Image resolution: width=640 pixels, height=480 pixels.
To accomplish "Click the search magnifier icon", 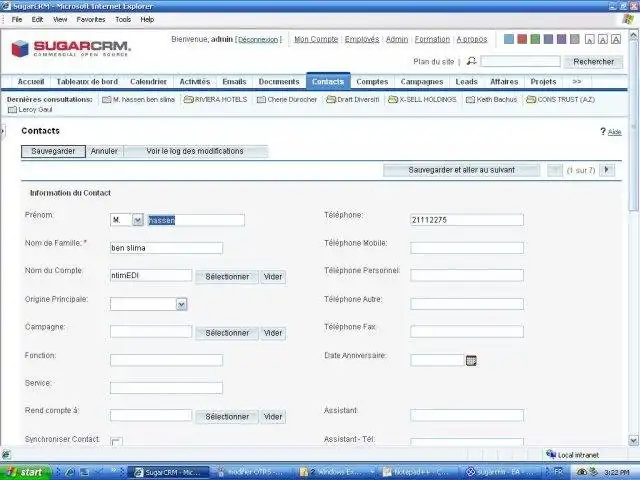I will (x=471, y=61).
